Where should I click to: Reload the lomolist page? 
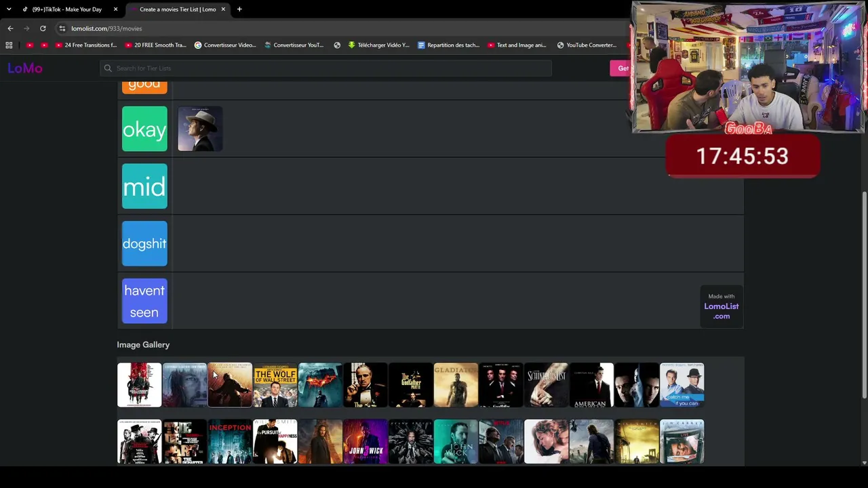43,28
